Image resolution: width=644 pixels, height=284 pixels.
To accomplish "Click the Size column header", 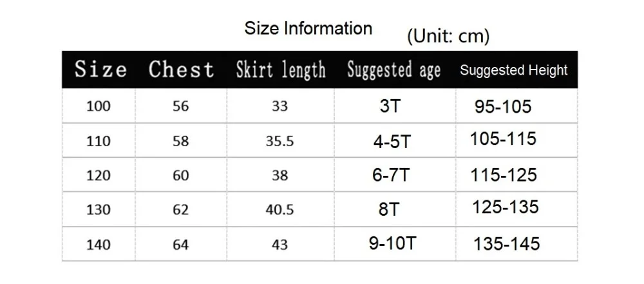I will click(100, 69).
